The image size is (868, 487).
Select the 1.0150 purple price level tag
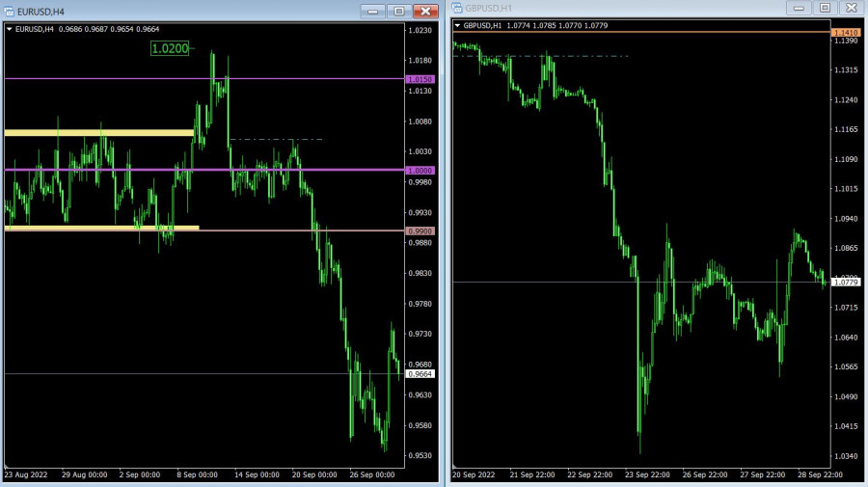[x=420, y=79]
